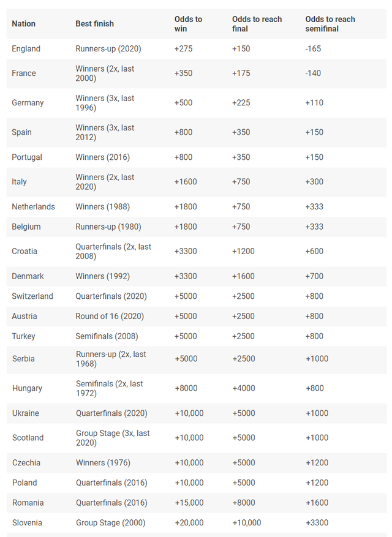The image size is (392, 537).
Task: Click the Odds to reach final header
Action: [257, 24]
